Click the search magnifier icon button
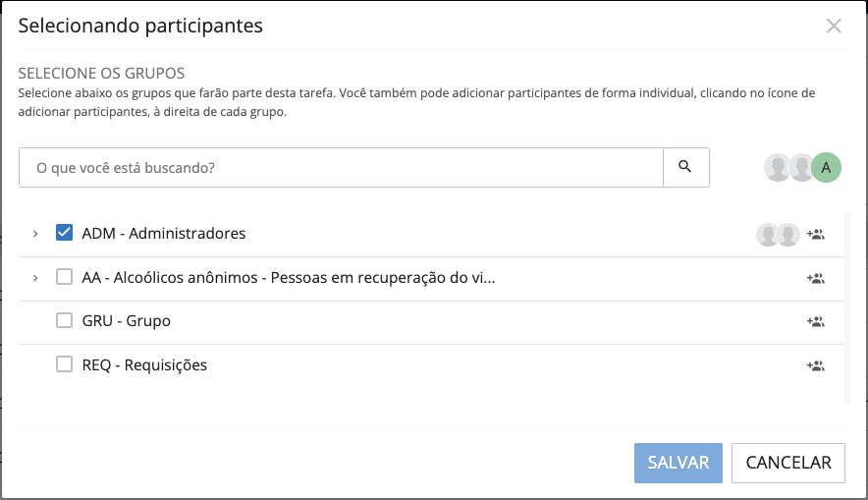The height and width of the screenshot is (500, 868). click(685, 167)
